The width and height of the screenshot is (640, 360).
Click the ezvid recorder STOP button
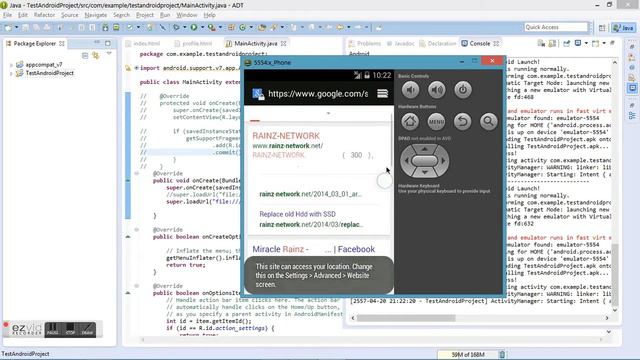tap(70, 329)
